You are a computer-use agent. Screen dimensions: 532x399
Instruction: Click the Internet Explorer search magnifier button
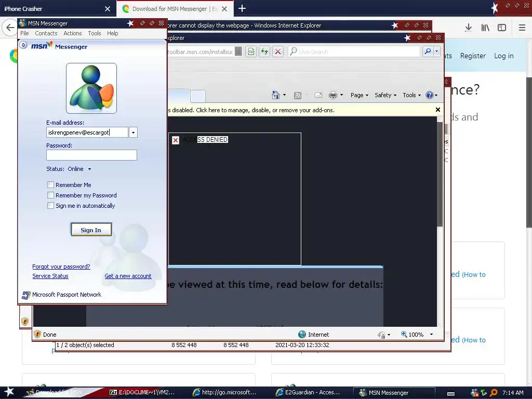click(x=428, y=51)
